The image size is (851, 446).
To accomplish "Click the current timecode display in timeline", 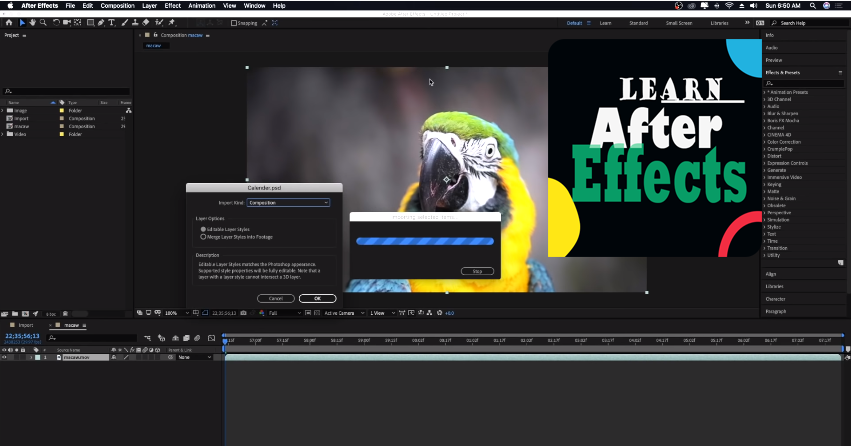I will click(22, 336).
